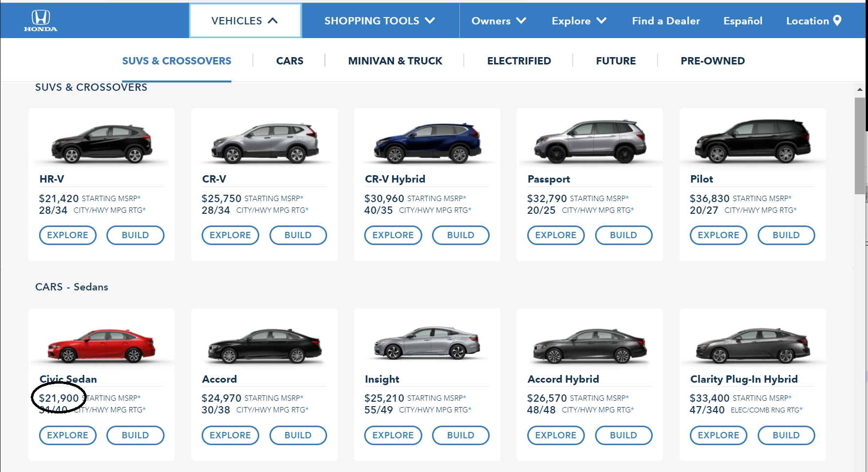Click EXPLORE button for HR-V
Viewport: 868px width, 472px height.
pos(68,235)
